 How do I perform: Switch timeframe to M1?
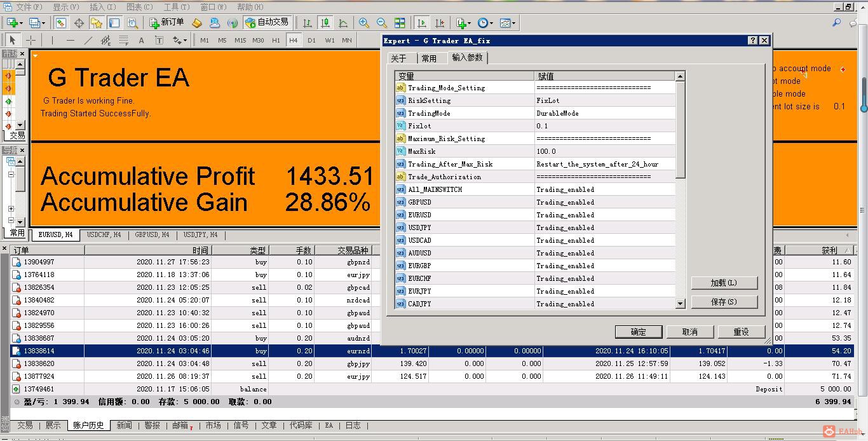pos(204,40)
